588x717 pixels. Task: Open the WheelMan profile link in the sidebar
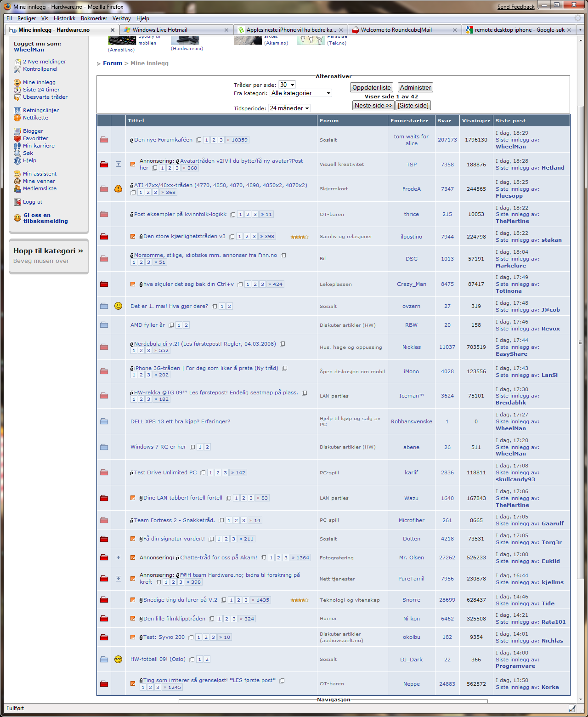[29, 50]
